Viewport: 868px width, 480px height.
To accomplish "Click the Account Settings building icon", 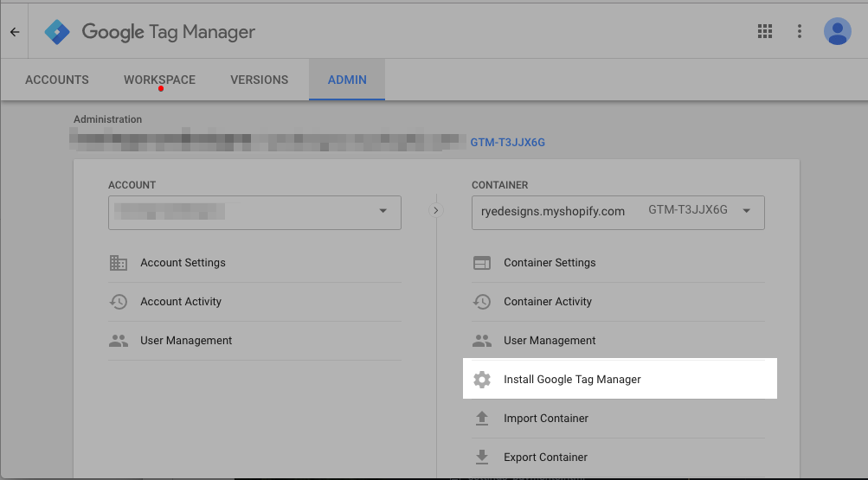I will pyautogui.click(x=119, y=263).
